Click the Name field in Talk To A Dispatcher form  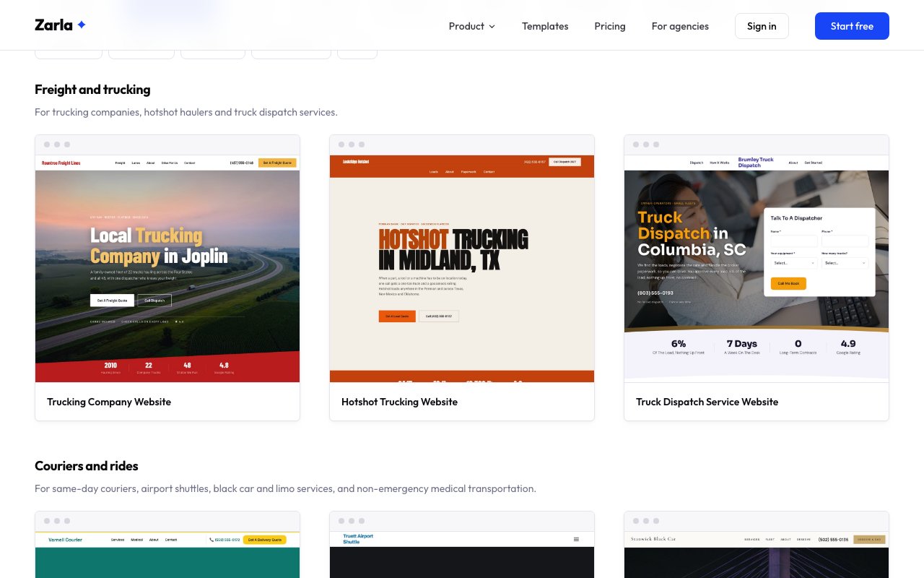pyautogui.click(x=794, y=241)
